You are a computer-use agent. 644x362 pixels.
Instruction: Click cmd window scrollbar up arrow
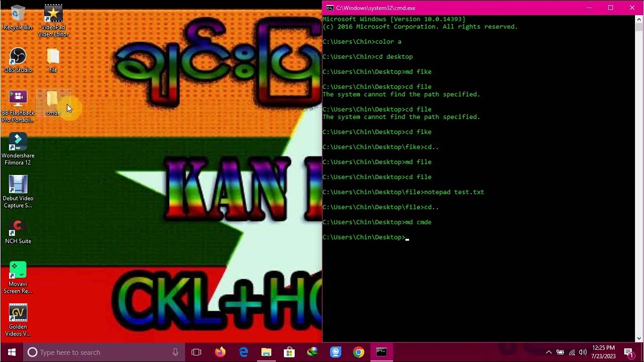[639, 19]
